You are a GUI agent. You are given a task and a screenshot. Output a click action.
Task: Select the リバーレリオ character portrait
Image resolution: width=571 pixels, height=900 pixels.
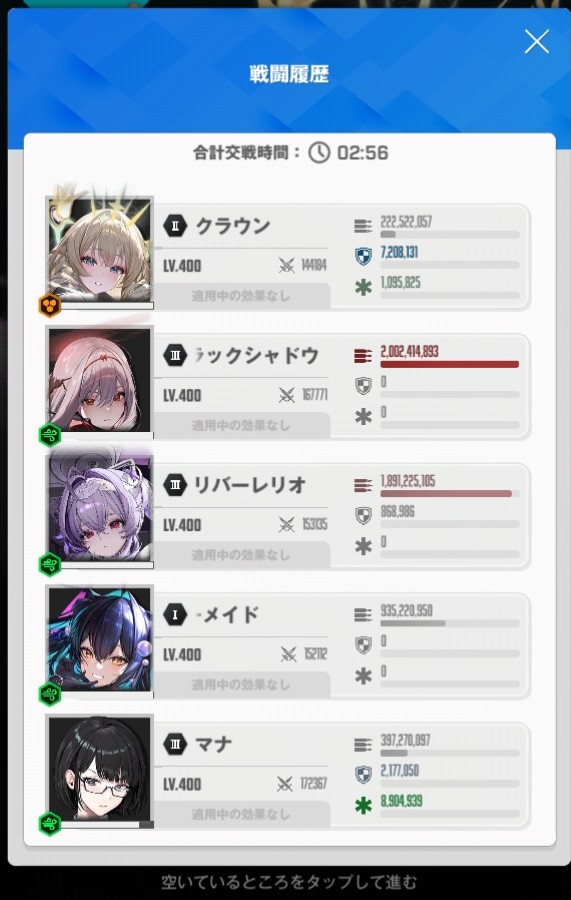100,508
